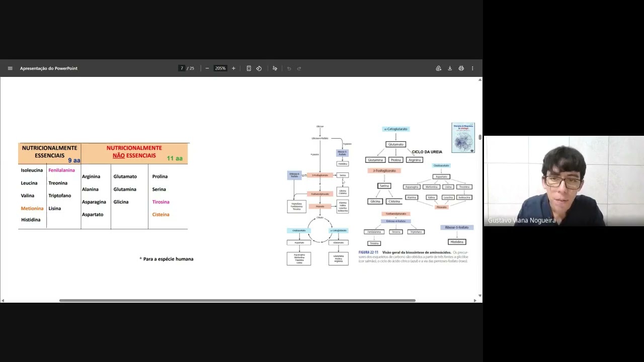Rotate the document counterclockwise
The image size is (644, 362).
click(259, 68)
